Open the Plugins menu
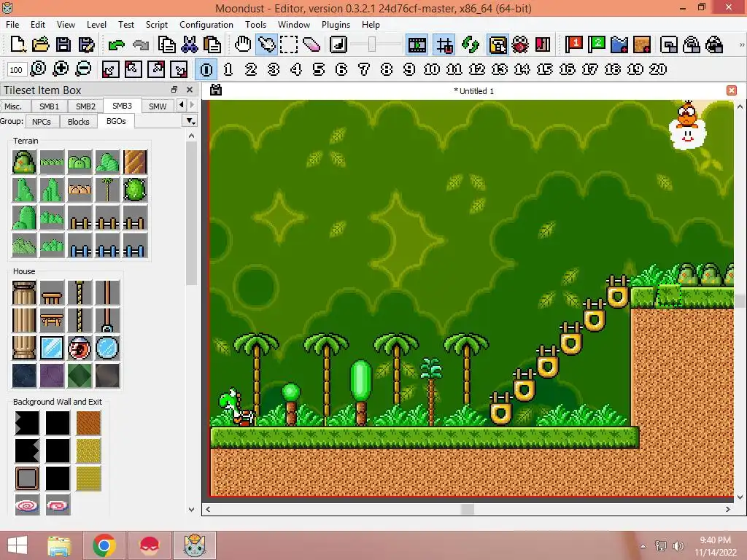The image size is (747, 560). pos(336,25)
